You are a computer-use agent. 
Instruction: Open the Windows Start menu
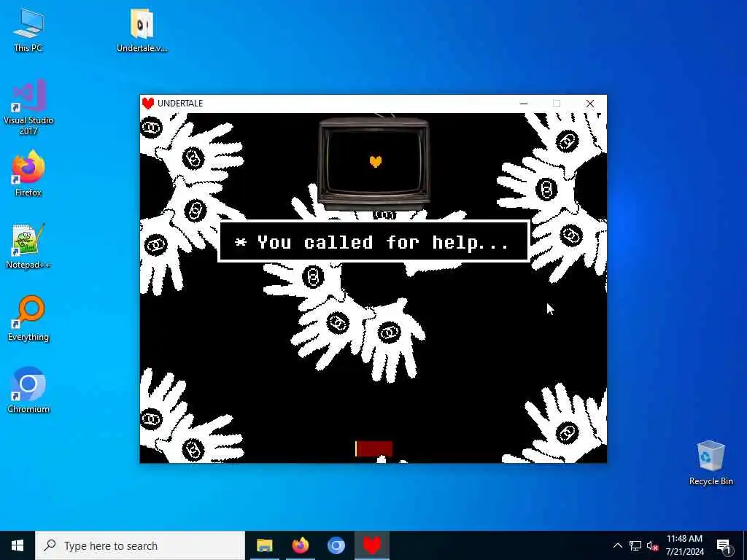18,545
